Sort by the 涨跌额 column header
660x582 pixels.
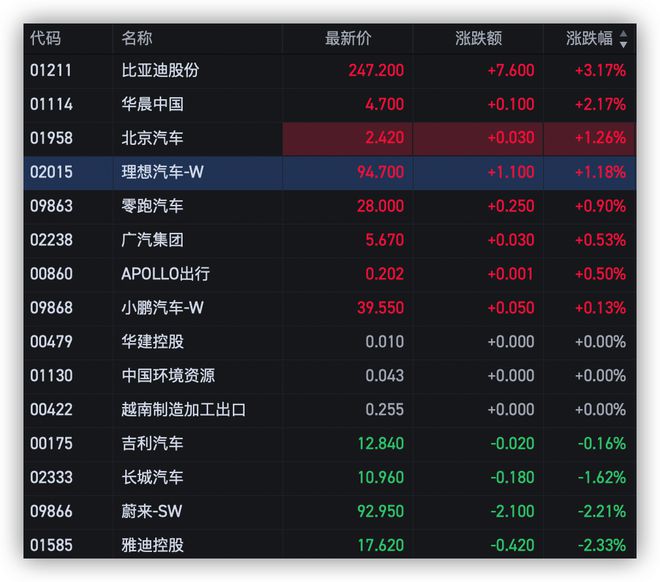[478, 38]
